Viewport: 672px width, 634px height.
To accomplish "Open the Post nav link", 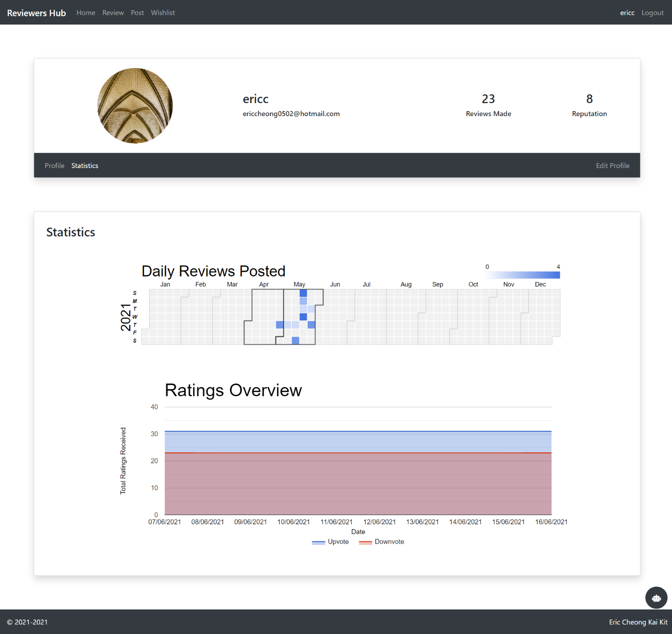I will click(x=137, y=13).
